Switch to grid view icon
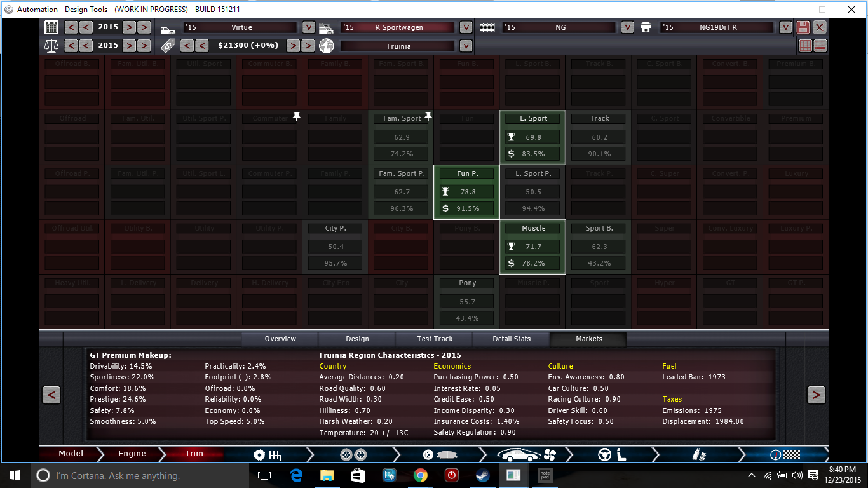 click(806, 46)
